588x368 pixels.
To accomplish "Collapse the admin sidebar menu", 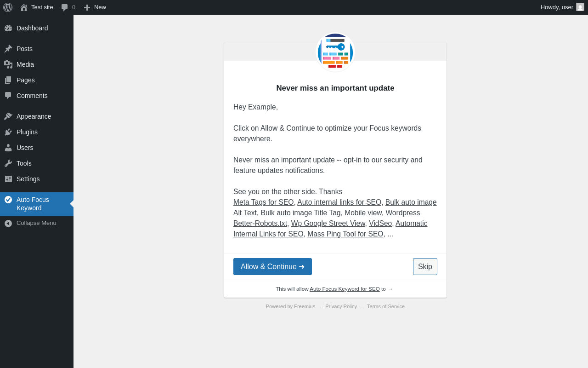I will pyautogui.click(x=37, y=223).
